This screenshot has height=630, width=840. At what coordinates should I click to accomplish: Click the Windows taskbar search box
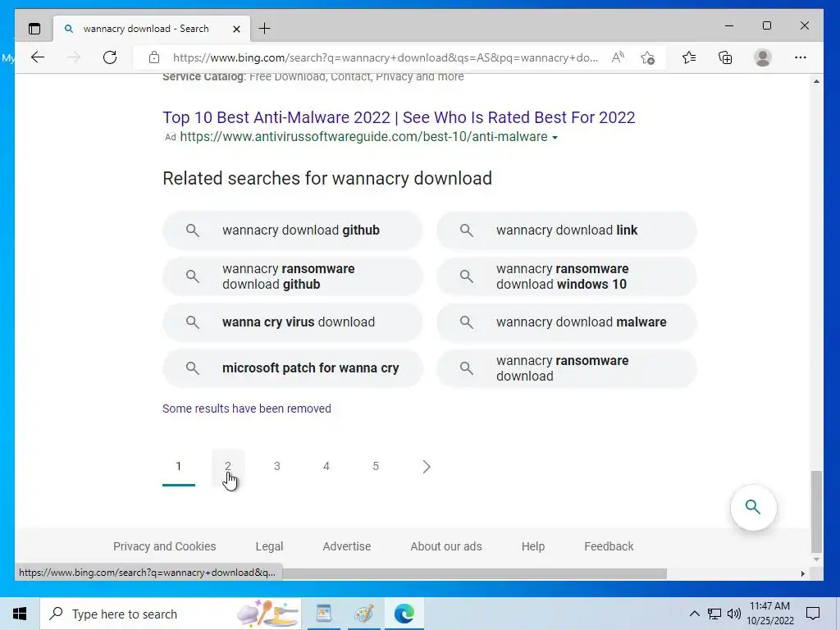tap(171, 614)
